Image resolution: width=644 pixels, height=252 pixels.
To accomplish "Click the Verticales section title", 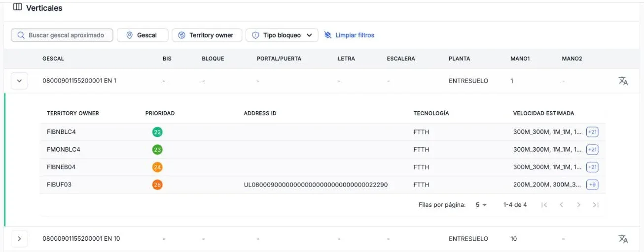I will (44, 8).
